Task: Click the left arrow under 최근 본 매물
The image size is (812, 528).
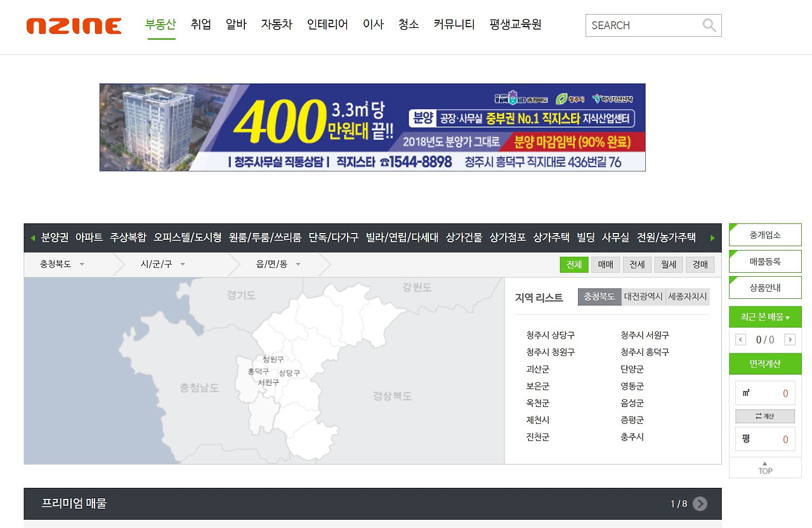Action: coord(740,340)
